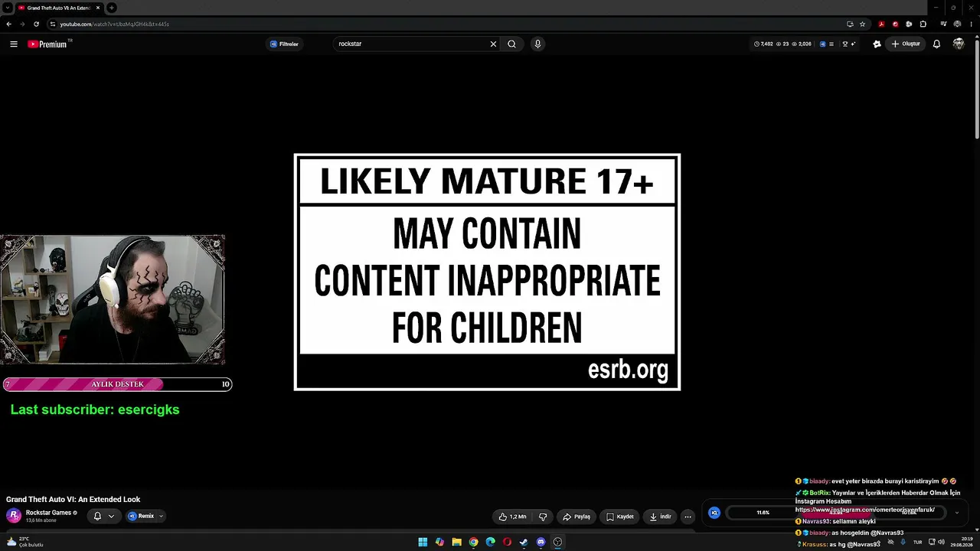Open Steam from the taskbar
Image resolution: width=980 pixels, height=551 pixels.
click(524, 542)
